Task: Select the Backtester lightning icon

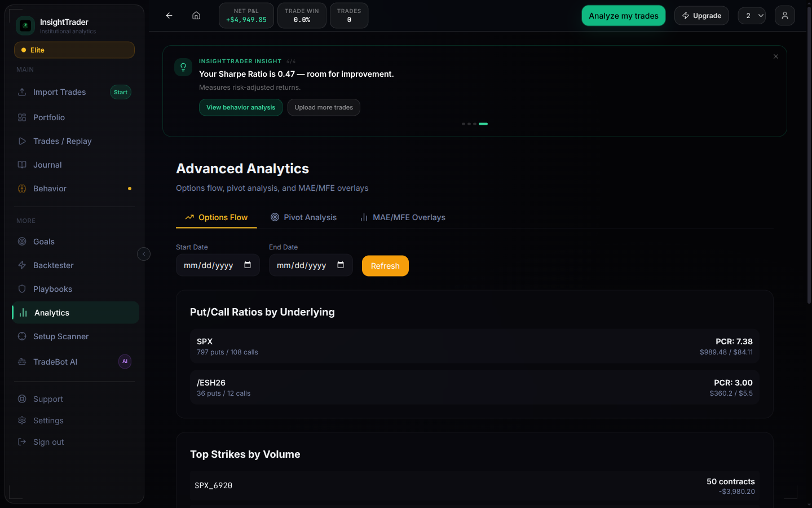Action: 21,265
